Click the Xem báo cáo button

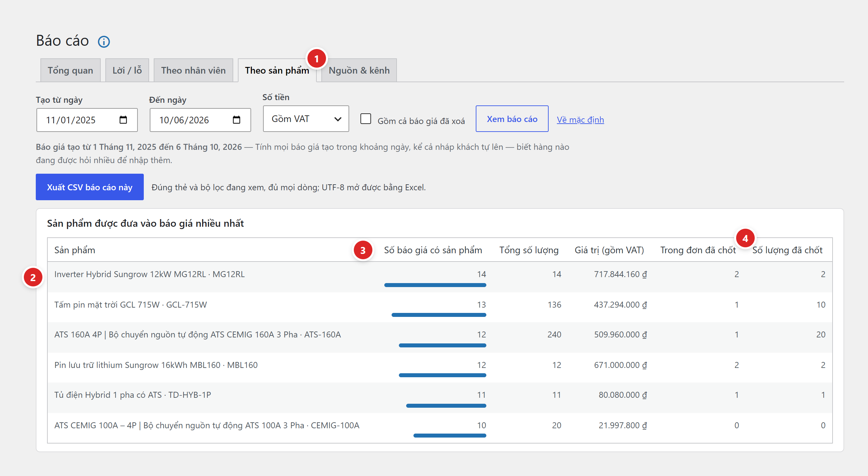tap(512, 119)
